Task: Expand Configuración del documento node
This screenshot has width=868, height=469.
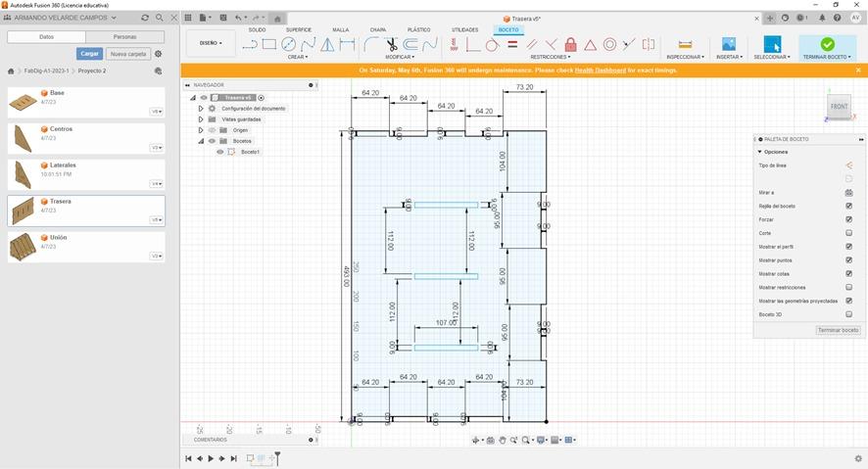Action: coord(201,109)
